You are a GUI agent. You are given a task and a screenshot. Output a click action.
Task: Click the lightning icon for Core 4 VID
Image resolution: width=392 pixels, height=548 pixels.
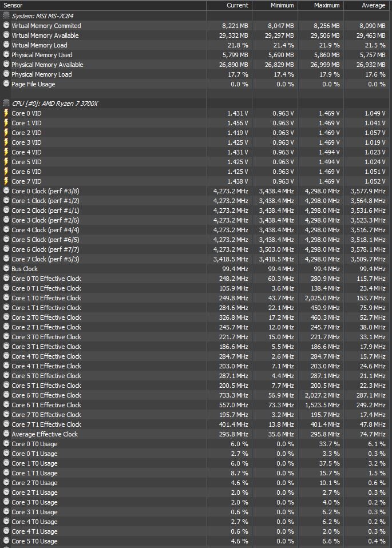(x=6, y=152)
